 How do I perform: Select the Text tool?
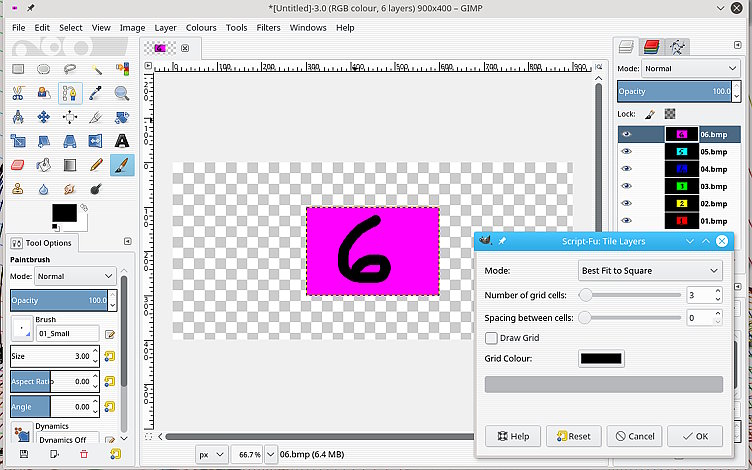click(122, 141)
